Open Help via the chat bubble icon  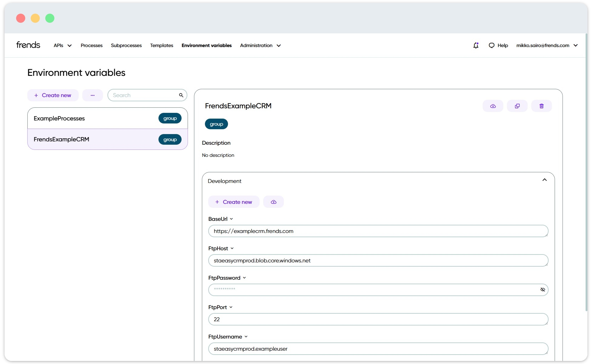point(491,45)
